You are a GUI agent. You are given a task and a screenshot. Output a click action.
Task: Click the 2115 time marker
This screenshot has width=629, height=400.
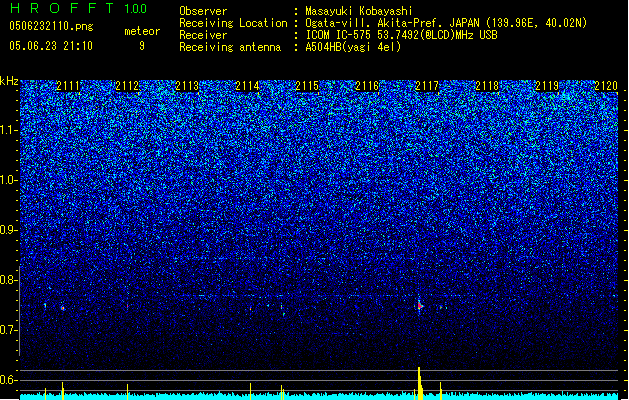307,86
